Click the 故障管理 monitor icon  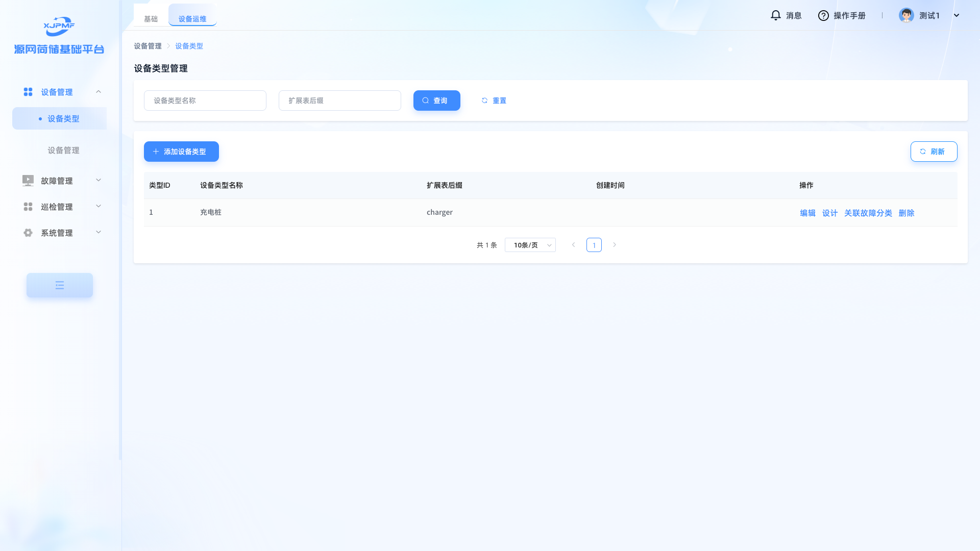(x=28, y=181)
